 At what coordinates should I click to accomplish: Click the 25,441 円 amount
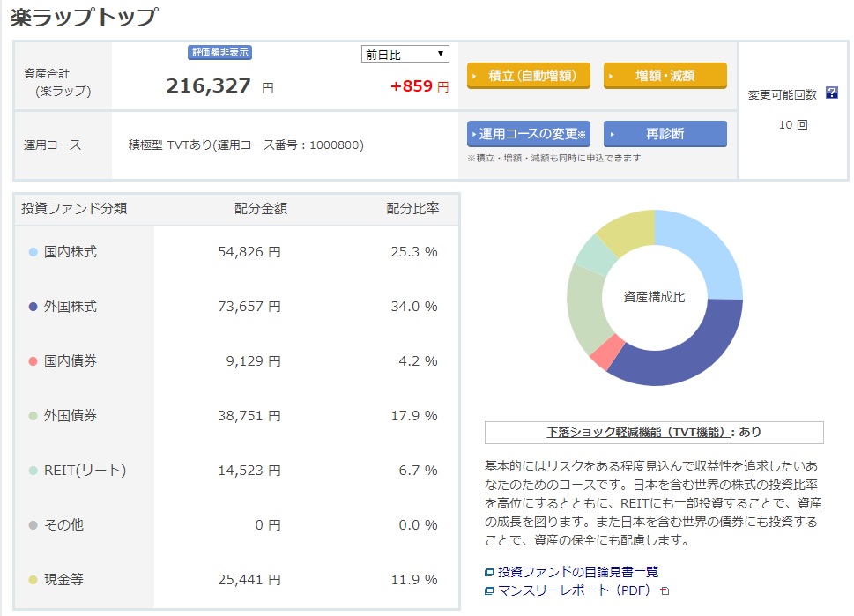coord(249,580)
